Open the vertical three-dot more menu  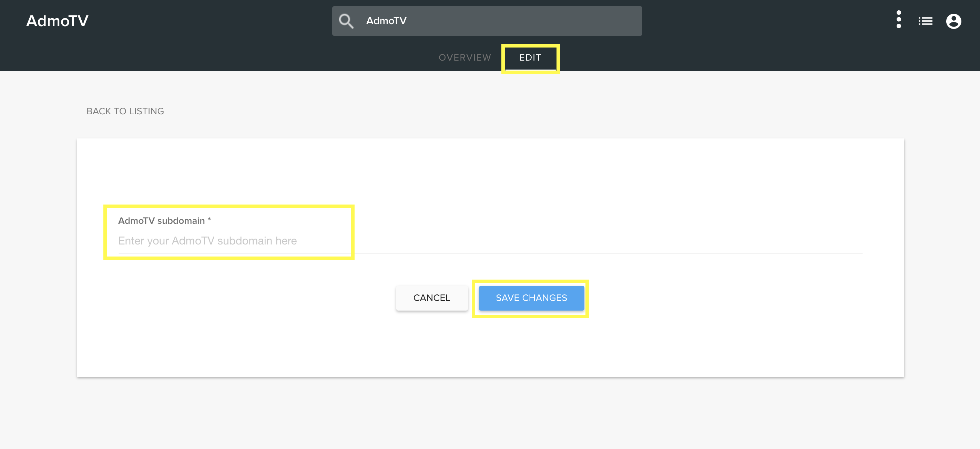point(899,20)
